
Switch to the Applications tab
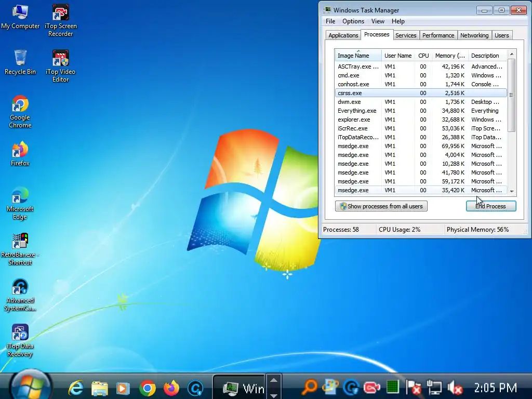coord(343,35)
